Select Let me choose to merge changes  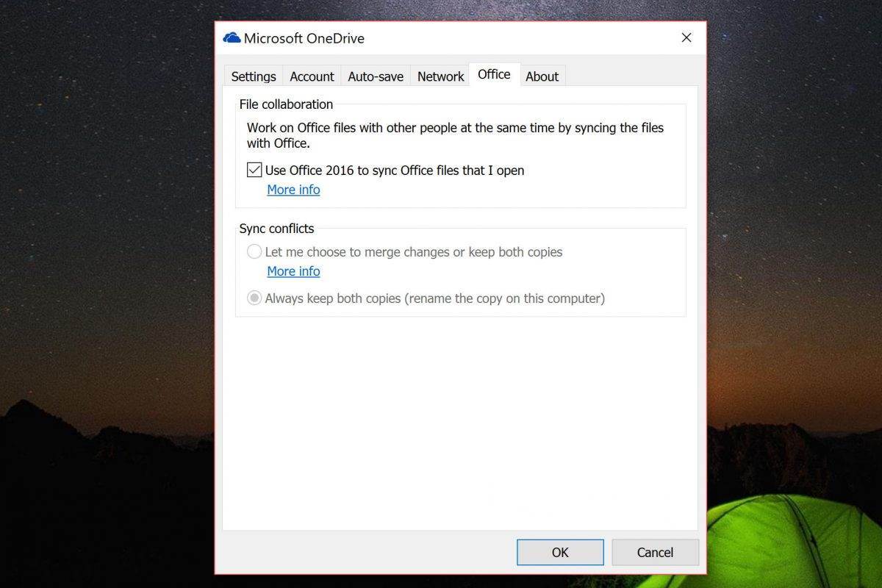pos(254,251)
